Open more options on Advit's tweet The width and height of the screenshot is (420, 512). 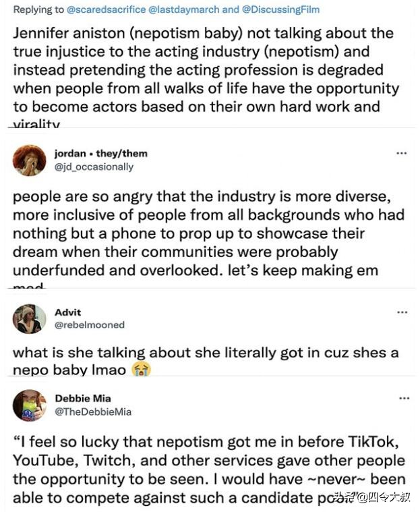tap(402, 312)
